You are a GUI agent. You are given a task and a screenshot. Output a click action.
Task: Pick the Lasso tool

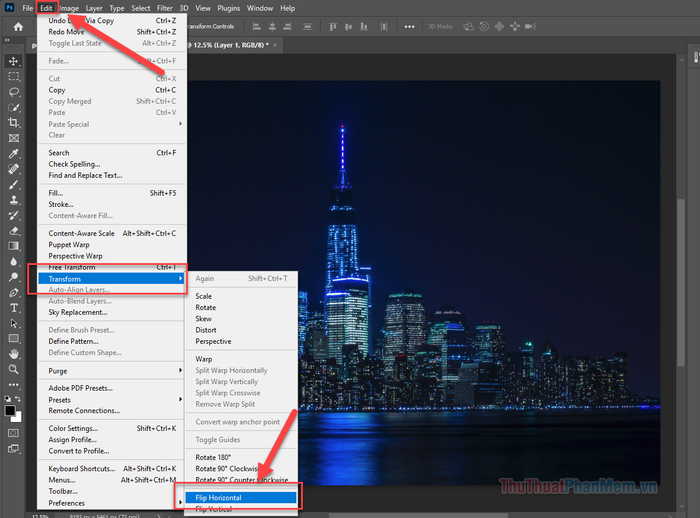(14, 91)
